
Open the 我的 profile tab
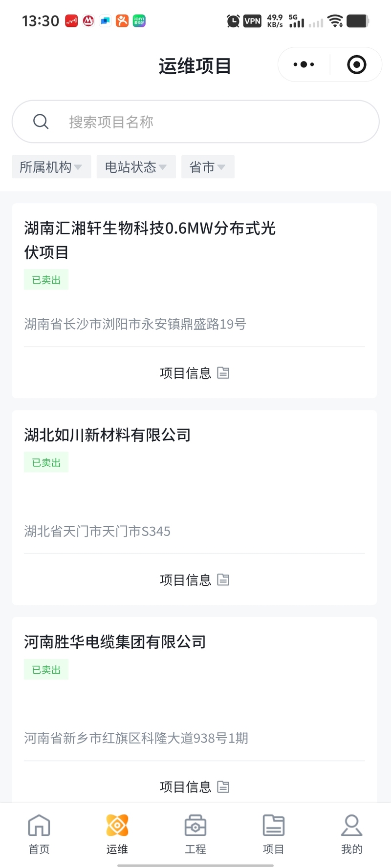coord(352,834)
